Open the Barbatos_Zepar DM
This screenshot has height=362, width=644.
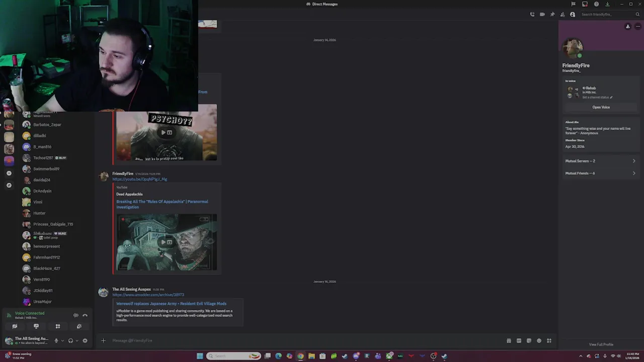point(47,125)
